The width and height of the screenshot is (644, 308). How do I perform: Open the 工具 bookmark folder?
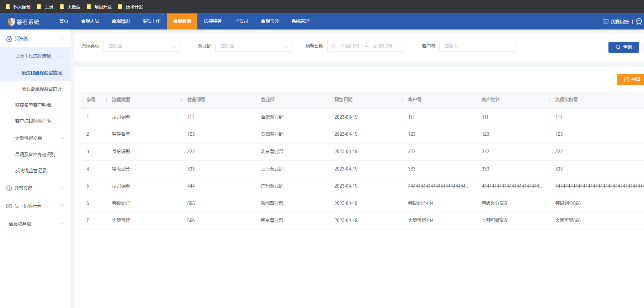45,7
